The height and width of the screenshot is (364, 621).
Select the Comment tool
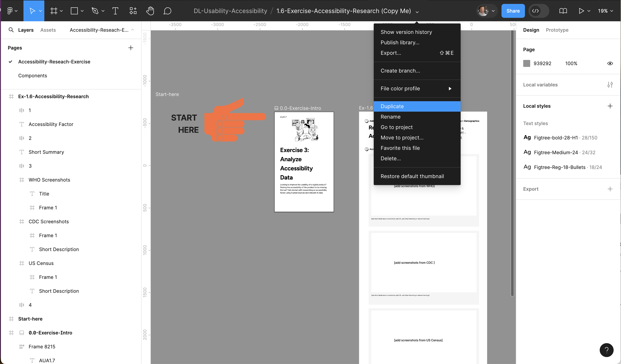(167, 11)
